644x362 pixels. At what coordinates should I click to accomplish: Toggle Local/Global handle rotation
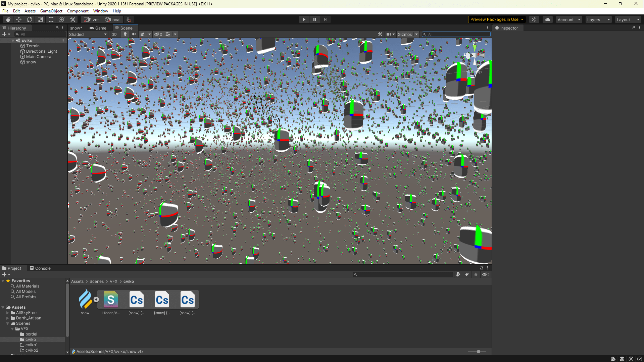113,19
